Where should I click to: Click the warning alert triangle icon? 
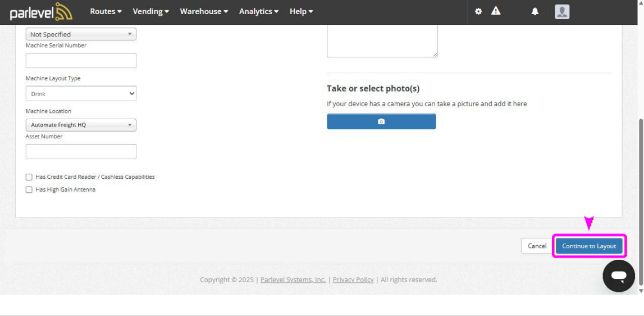point(496,11)
